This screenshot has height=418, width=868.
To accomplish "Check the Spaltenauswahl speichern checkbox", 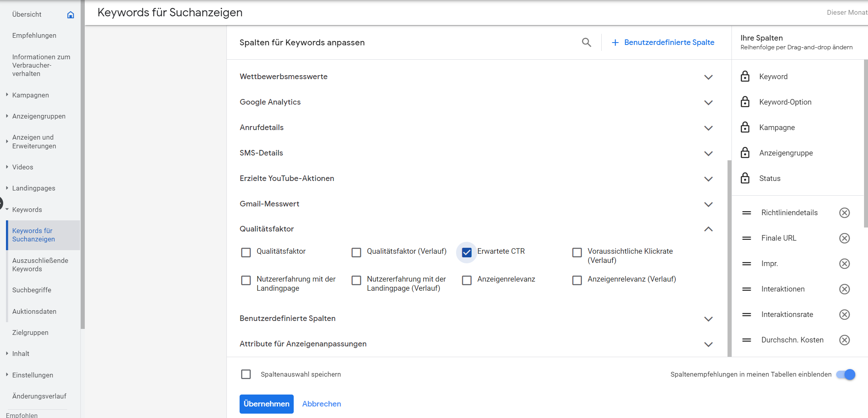I will click(x=246, y=374).
